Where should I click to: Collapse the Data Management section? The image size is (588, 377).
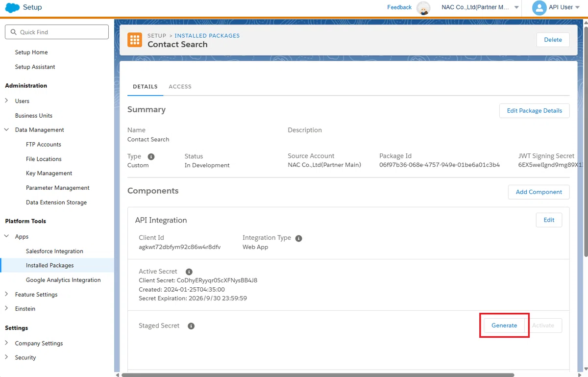pyautogui.click(x=6, y=130)
